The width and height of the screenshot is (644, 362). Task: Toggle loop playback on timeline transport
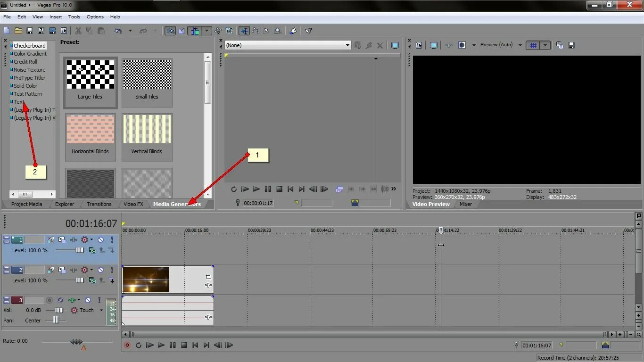point(139,345)
